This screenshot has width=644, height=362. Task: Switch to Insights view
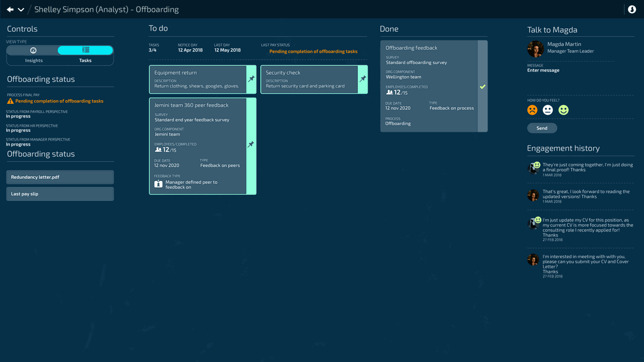pos(34,51)
